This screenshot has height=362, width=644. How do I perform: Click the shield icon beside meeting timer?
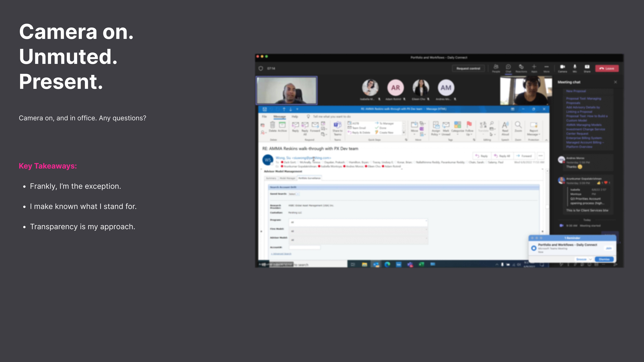click(261, 68)
